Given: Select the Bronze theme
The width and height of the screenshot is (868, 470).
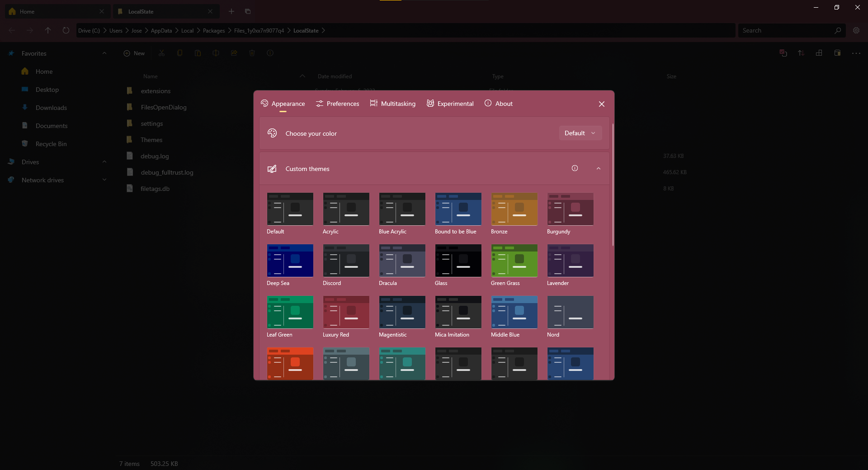Looking at the screenshot, I should tap(514, 209).
